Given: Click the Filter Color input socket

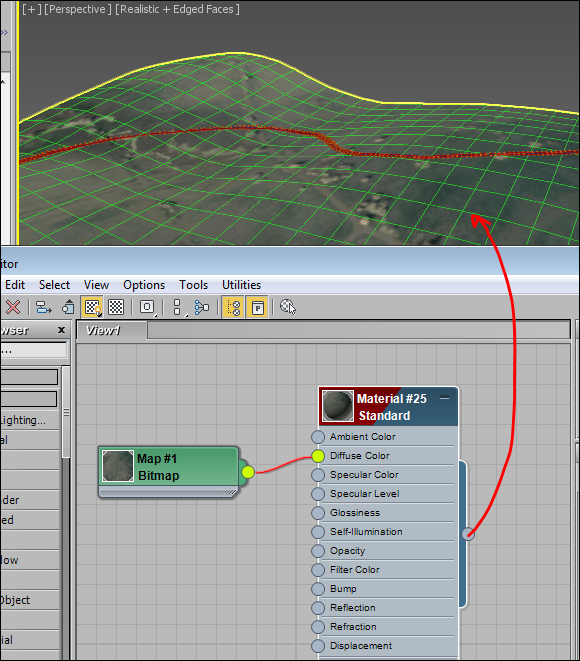Looking at the screenshot, I should click(318, 570).
